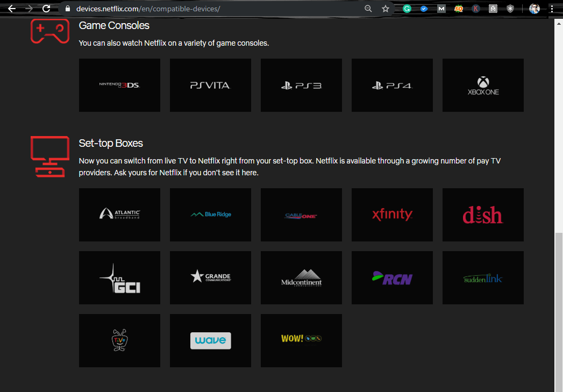Viewport: 563px width, 392px height.
Task: Open the Xfinity provider tile
Action: pyautogui.click(x=391, y=215)
